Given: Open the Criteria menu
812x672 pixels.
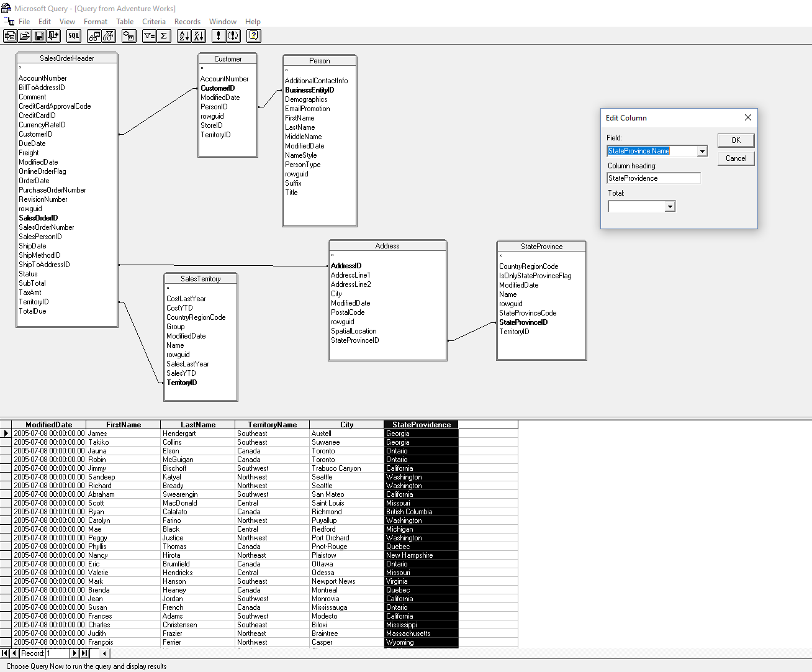Looking at the screenshot, I should [x=154, y=22].
